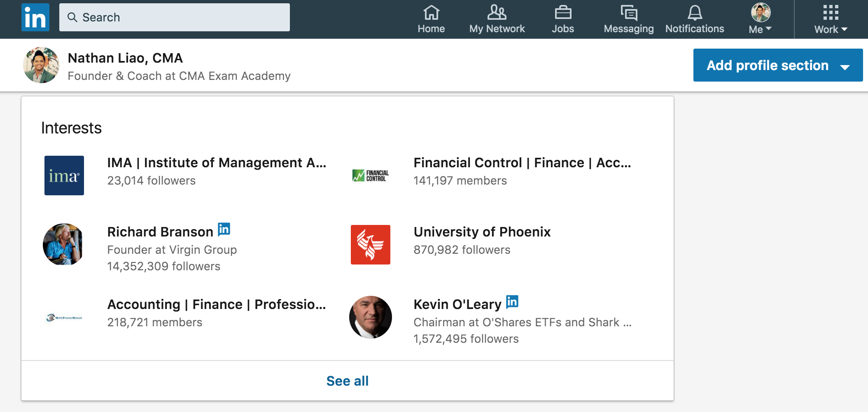
Task: Click Nathan Liao's header profile photo
Action: (x=41, y=65)
